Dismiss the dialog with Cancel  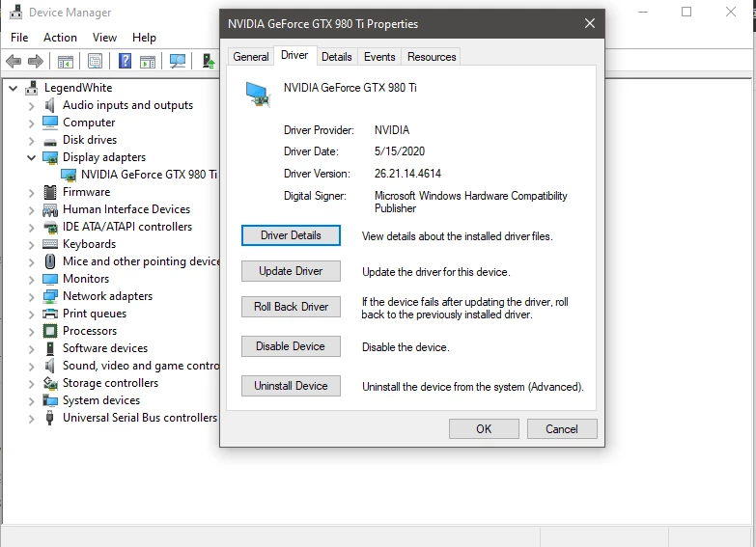point(562,429)
